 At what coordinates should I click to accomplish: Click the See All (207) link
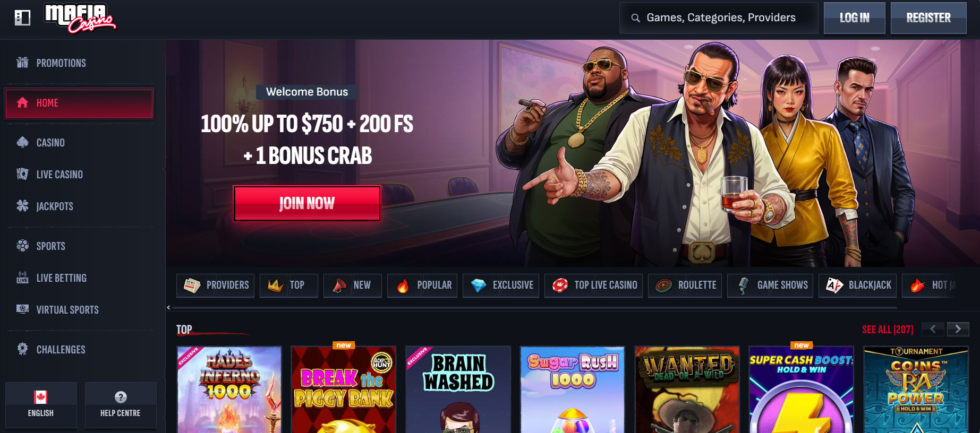pos(888,330)
